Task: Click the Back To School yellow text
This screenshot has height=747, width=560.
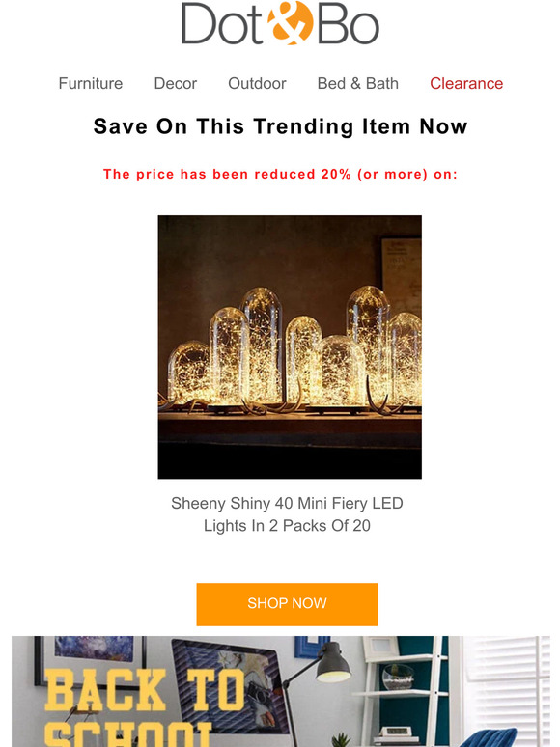Action: [143, 707]
